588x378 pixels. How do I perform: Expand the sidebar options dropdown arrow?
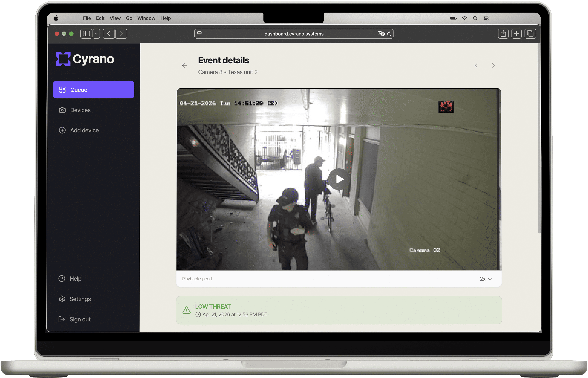pos(96,34)
